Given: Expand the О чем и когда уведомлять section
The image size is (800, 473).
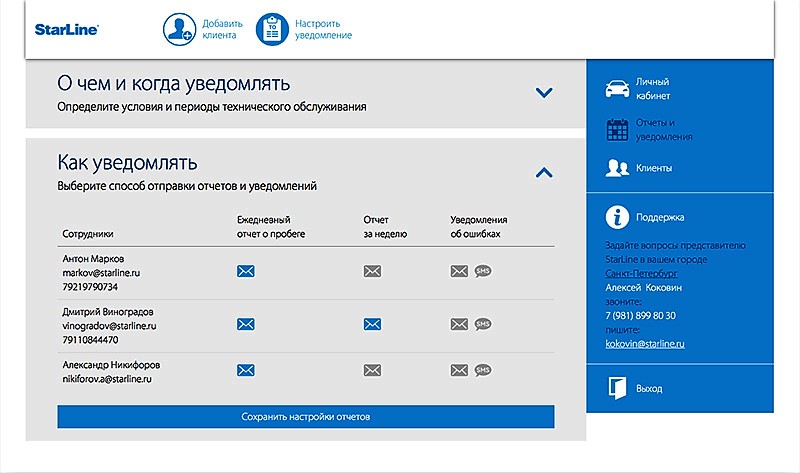Looking at the screenshot, I should pyautogui.click(x=543, y=93).
